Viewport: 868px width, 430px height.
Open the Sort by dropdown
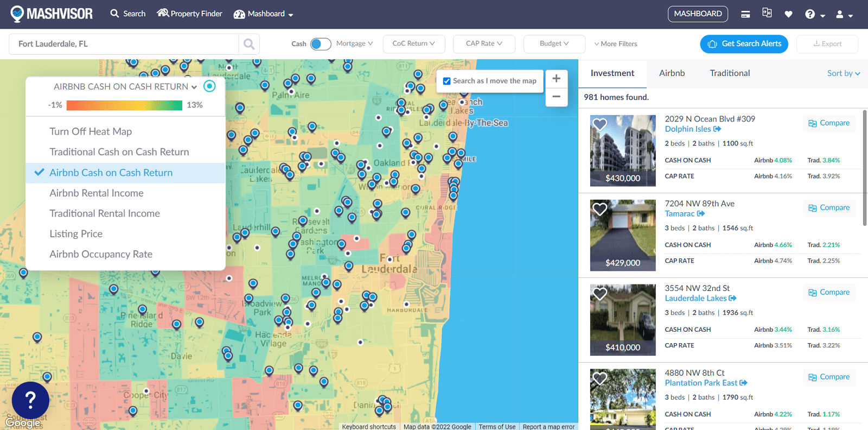tap(844, 73)
